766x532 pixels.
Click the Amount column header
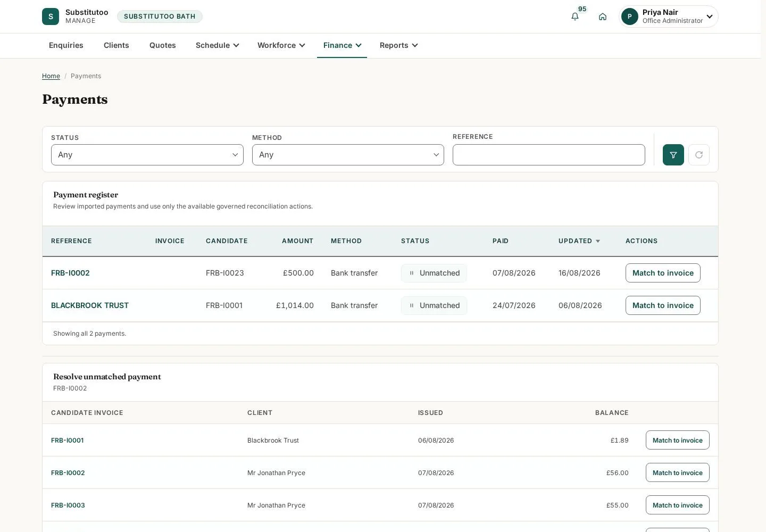click(298, 241)
